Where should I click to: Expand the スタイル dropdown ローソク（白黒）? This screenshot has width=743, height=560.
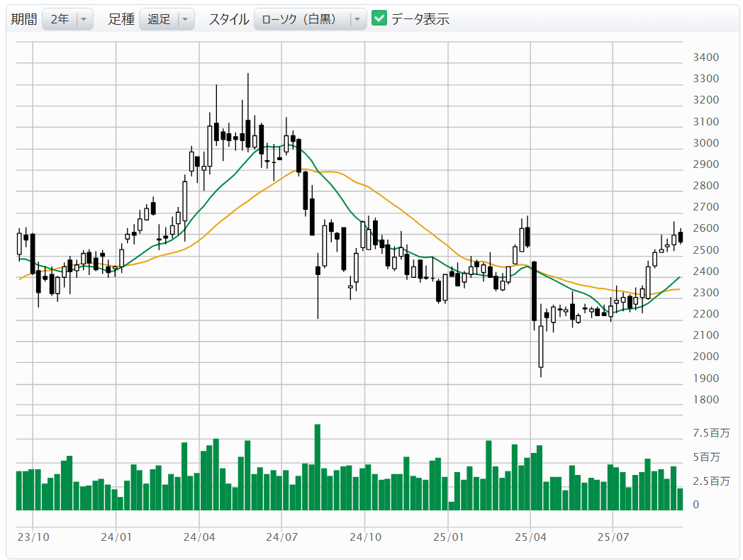tap(310, 19)
